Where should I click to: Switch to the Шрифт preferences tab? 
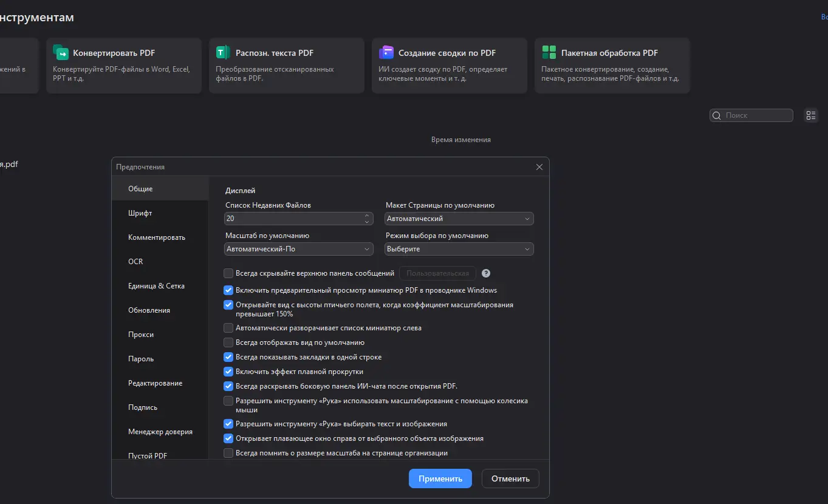(x=140, y=213)
